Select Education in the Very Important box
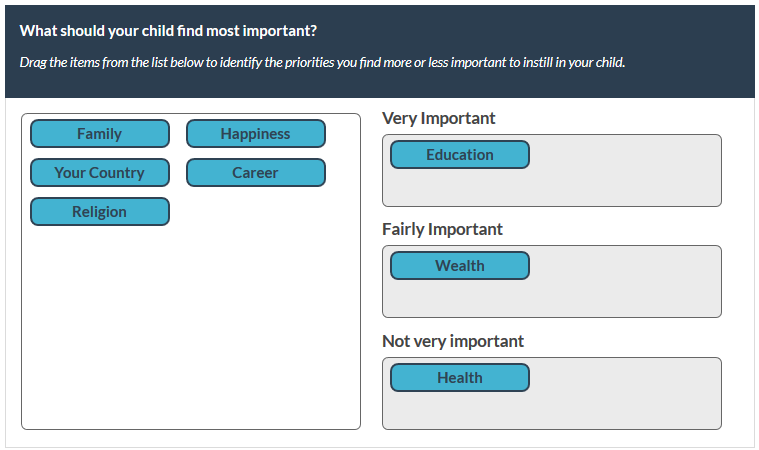This screenshot has height=450, width=759. tap(460, 155)
